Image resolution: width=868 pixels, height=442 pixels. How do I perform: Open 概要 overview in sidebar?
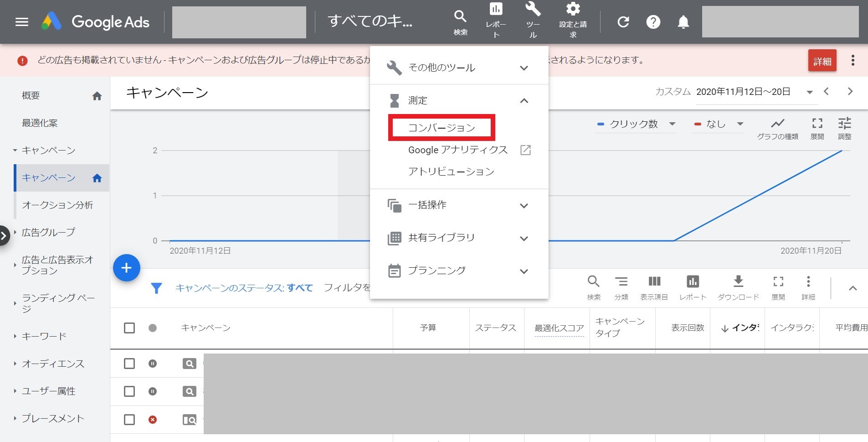pyautogui.click(x=31, y=95)
